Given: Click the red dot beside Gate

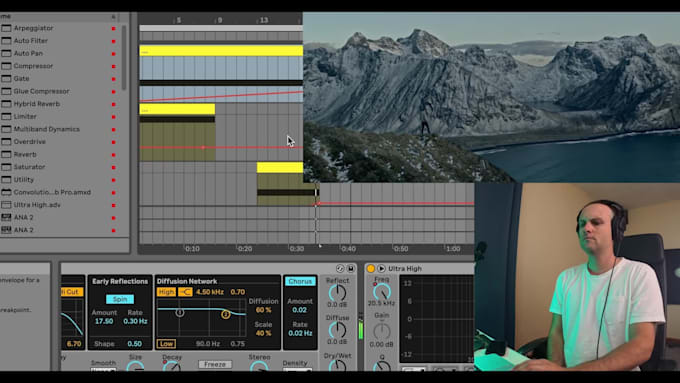Looking at the screenshot, I should pos(114,79).
